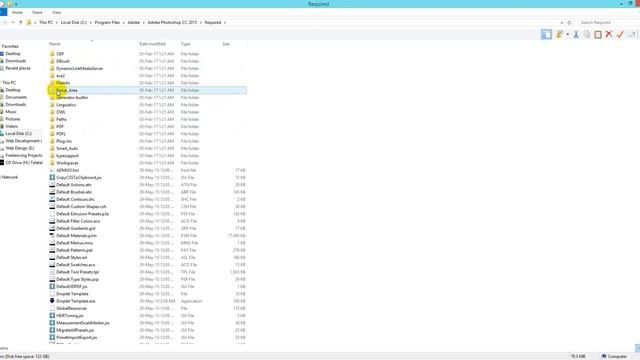The height and width of the screenshot is (360, 640).
Task: Click This PC in address breadcrumb
Action: point(46,22)
